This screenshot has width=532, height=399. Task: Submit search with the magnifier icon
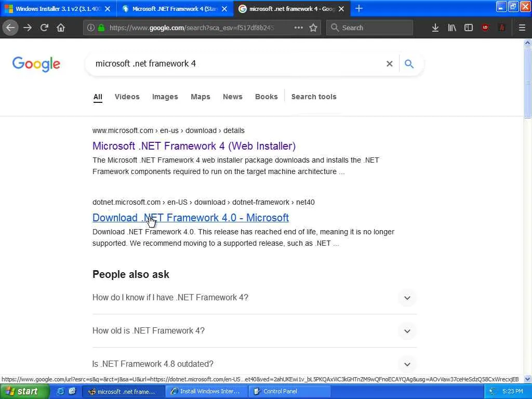pos(409,64)
